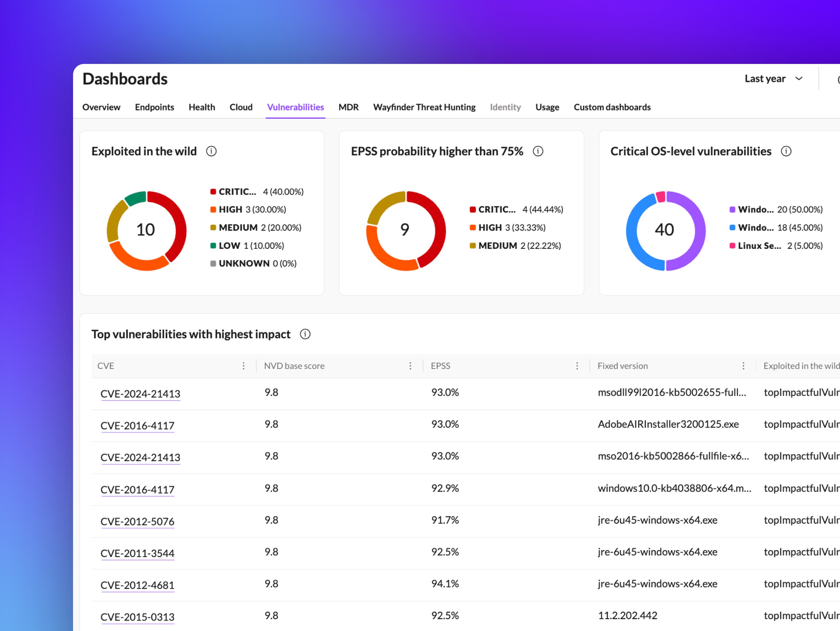Viewport: 840px width, 631px height.
Task: Open the Identity tab
Action: click(505, 107)
